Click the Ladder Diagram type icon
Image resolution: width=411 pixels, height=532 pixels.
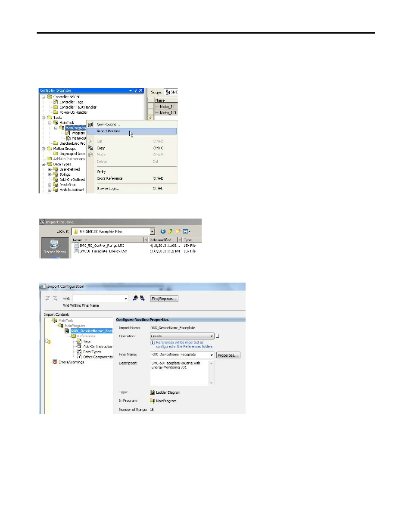click(153, 392)
